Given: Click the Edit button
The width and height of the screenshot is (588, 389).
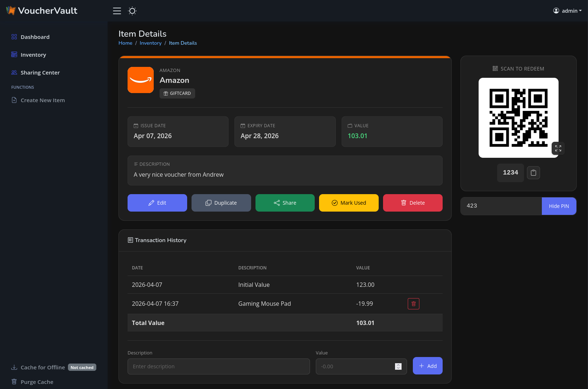Looking at the screenshot, I should point(157,203).
